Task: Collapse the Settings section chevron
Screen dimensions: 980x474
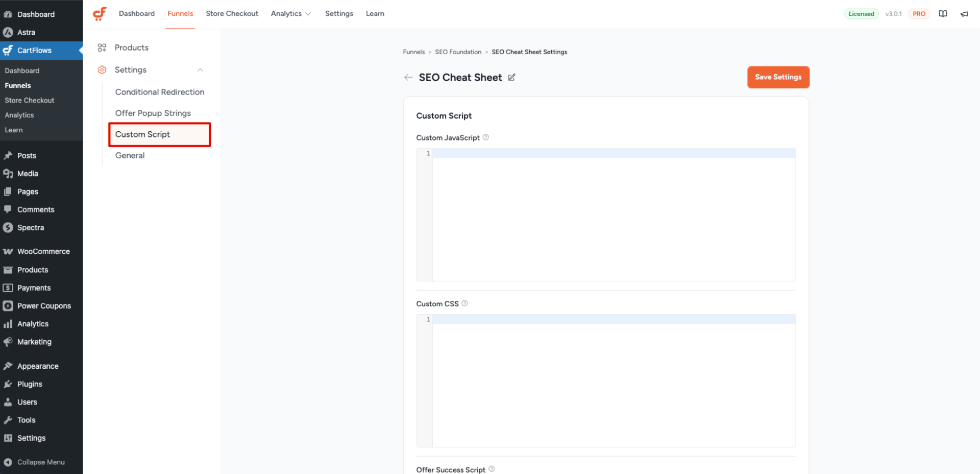Action: 200,70
